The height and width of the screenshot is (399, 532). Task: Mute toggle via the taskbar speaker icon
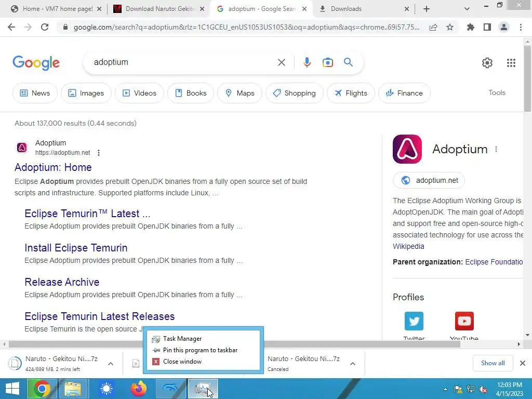(x=483, y=389)
